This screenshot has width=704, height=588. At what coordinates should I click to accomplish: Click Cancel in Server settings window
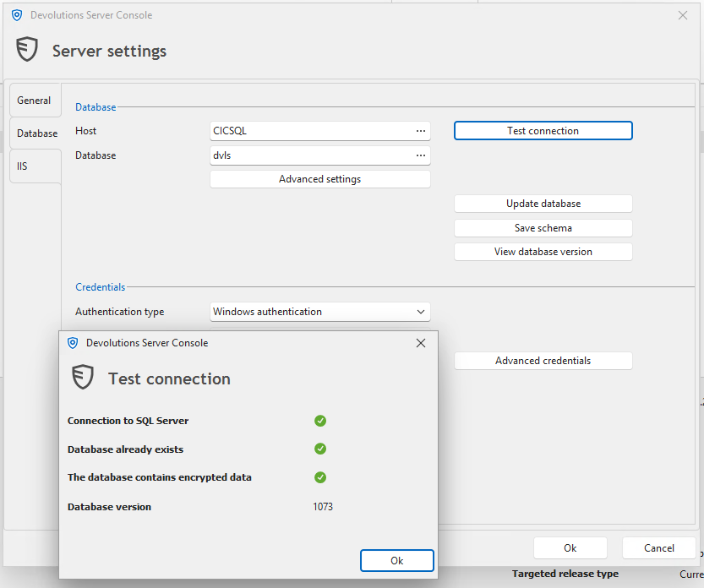(658, 548)
